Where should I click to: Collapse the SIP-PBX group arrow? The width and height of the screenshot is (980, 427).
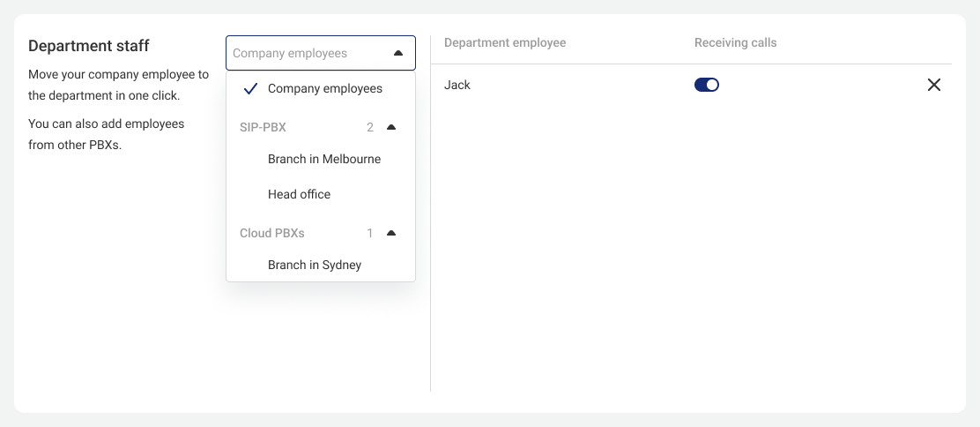click(x=391, y=127)
